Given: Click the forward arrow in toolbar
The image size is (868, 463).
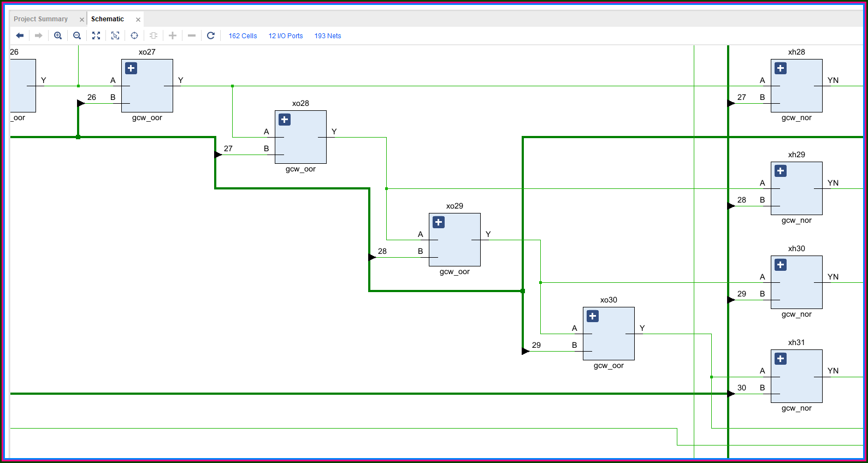Looking at the screenshot, I should point(39,35).
